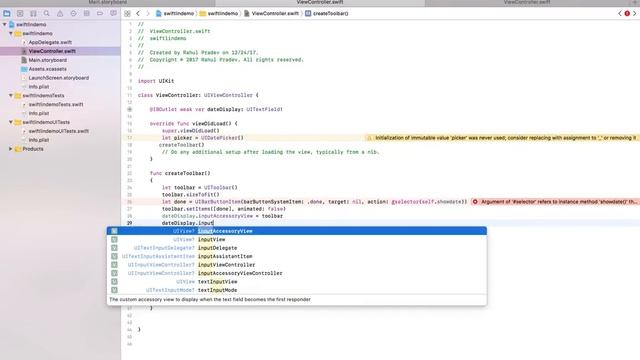The image size is (640, 360).
Task: Choose inputAccessoryView completion
Action: 297,231
